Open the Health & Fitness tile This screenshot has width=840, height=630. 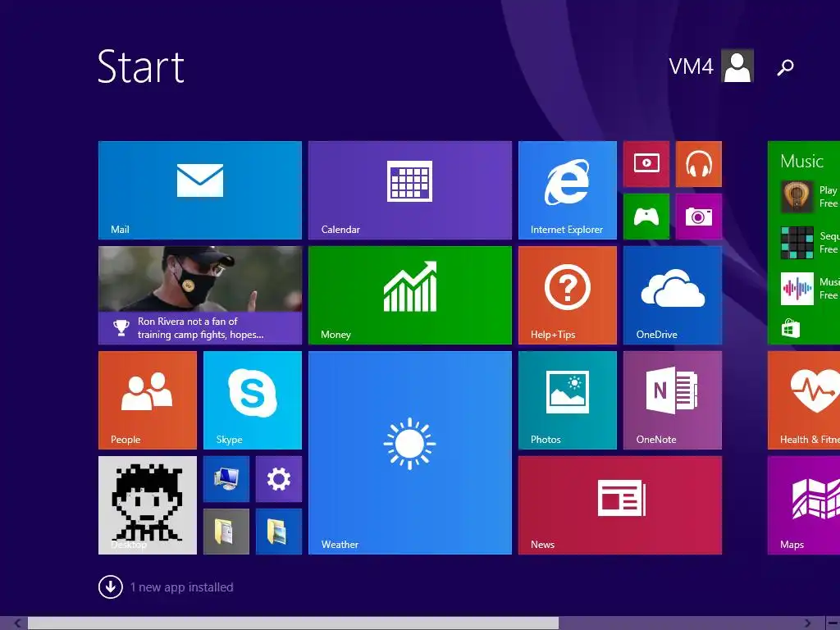(x=804, y=400)
